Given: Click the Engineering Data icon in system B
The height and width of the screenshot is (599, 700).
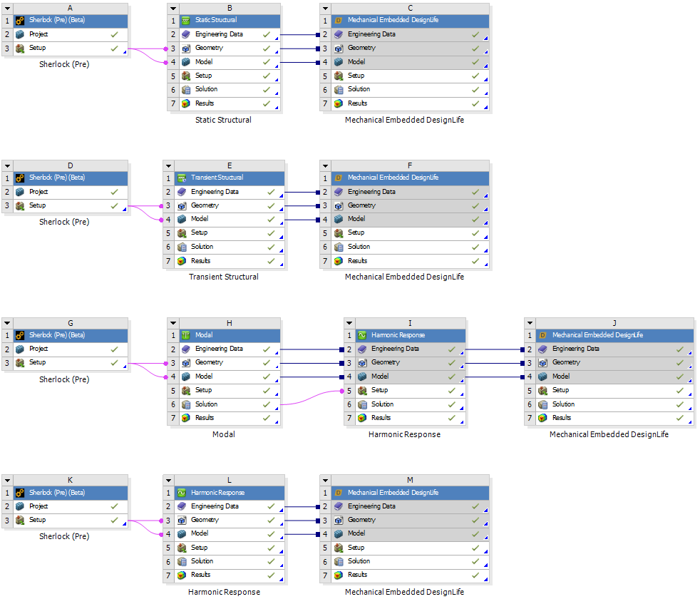Looking at the screenshot, I should click(186, 34).
